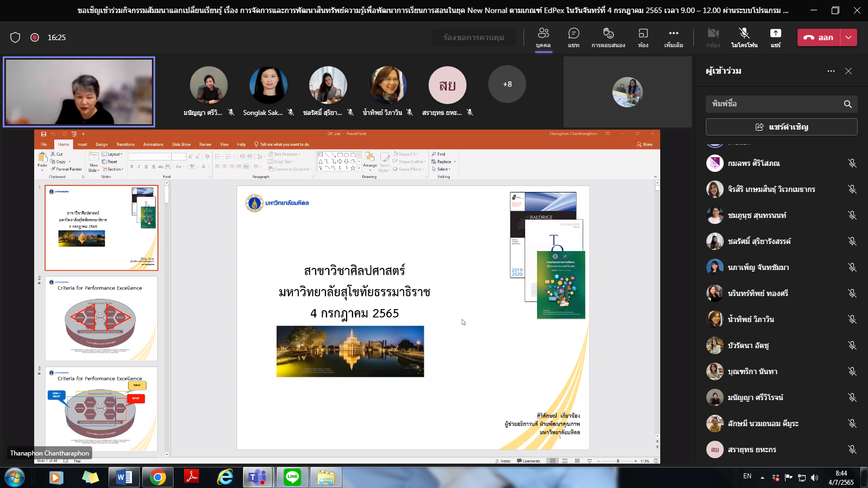The image size is (868, 488).
Task: Select participant ชลรัศมี์ สุริยารังสรรค์ in list
Action: click(x=781, y=241)
